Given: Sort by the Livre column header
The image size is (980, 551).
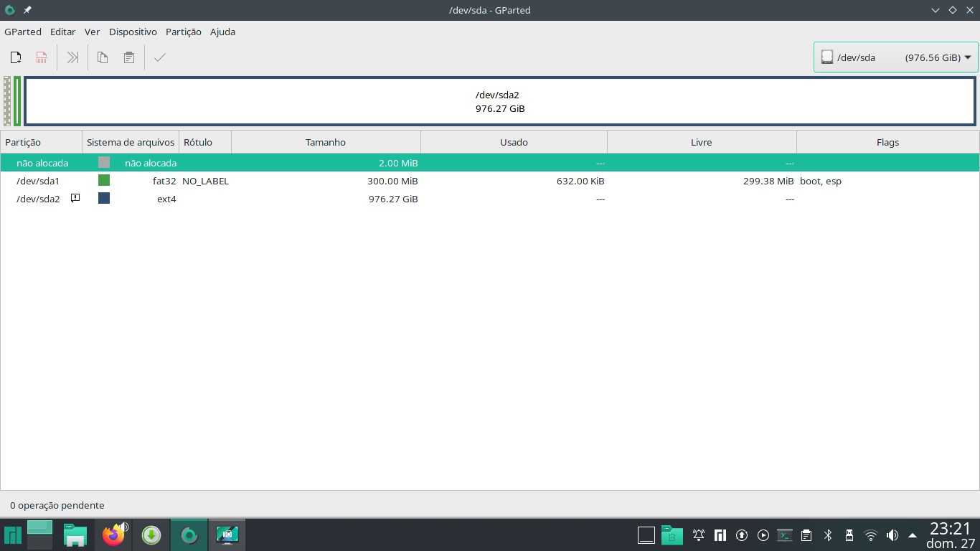Looking at the screenshot, I should (x=702, y=142).
